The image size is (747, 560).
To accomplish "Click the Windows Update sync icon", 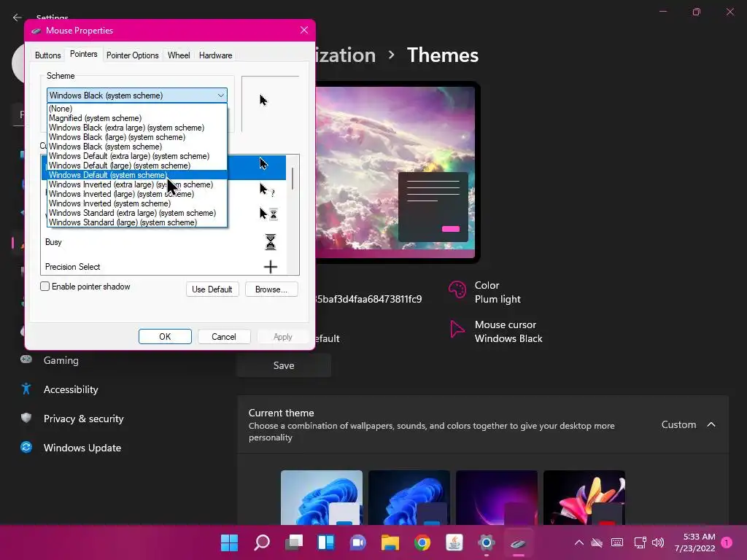I will click(x=26, y=447).
